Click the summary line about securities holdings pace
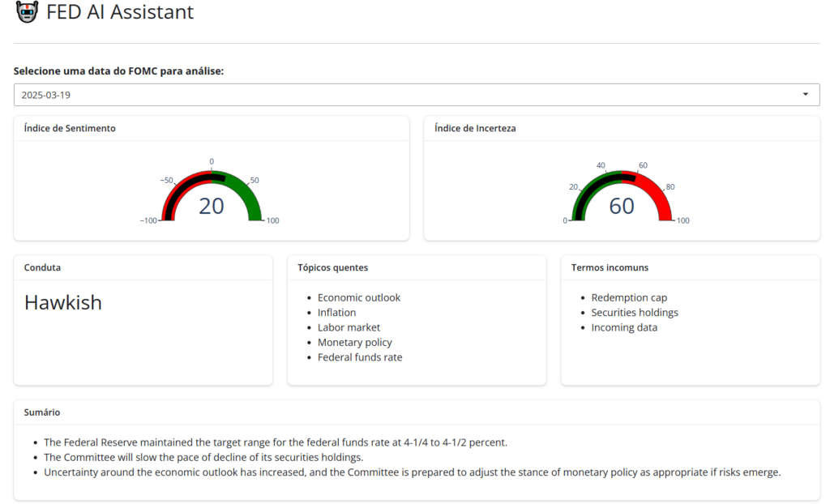Viewport: 830px width, 504px height. [203, 457]
